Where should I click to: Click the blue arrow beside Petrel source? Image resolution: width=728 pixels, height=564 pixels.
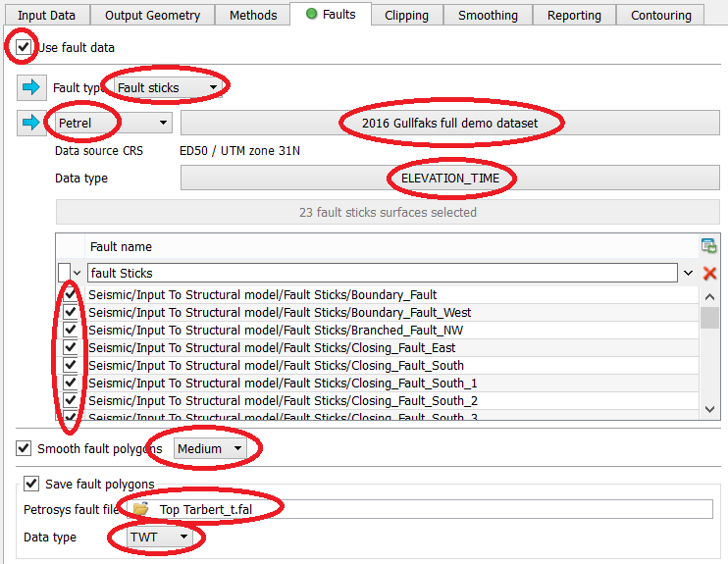(x=31, y=123)
